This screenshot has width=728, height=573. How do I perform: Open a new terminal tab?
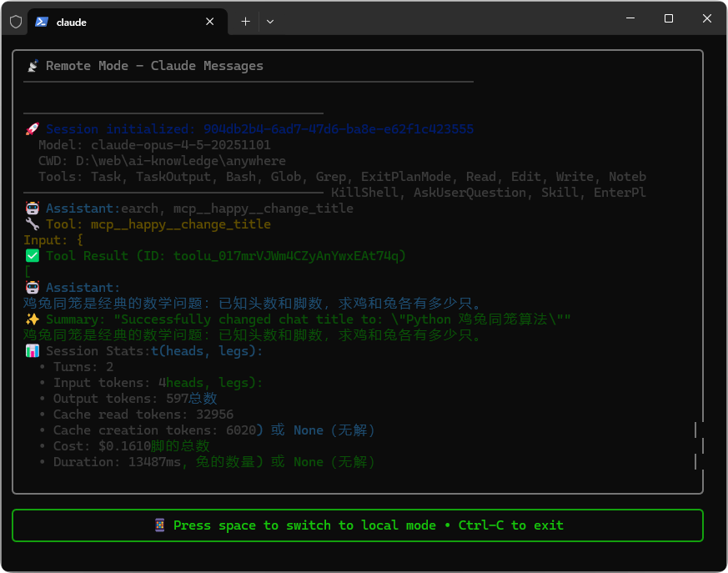tap(245, 21)
